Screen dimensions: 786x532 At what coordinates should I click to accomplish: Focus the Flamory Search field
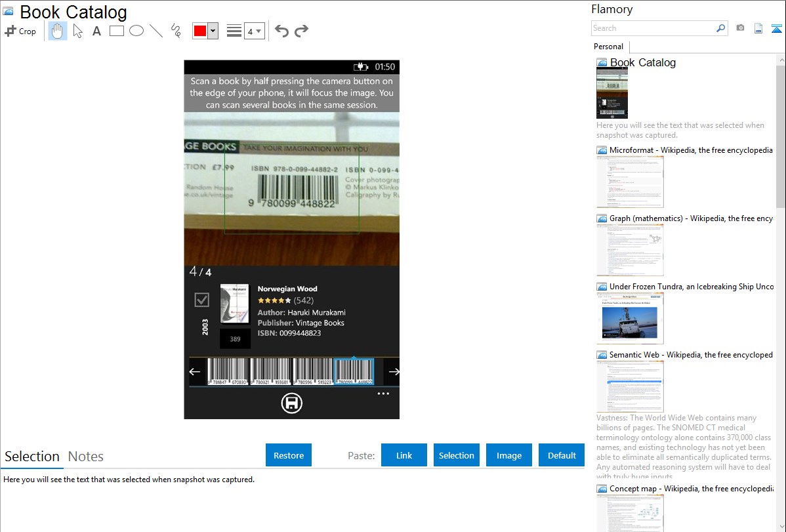pyautogui.click(x=653, y=28)
